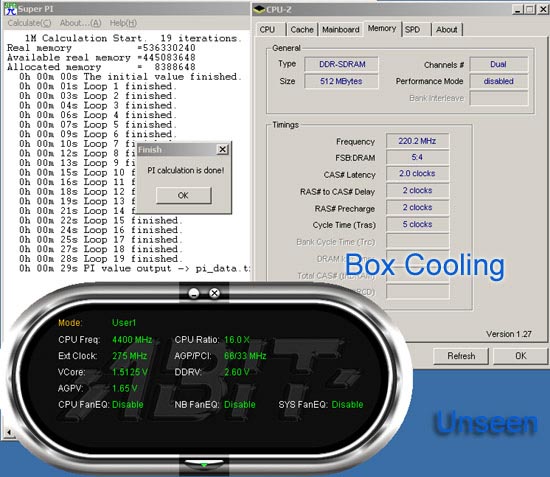Click the Version 1.27 label in CPU-Z
This screenshot has height=477, width=550.
click(509, 334)
